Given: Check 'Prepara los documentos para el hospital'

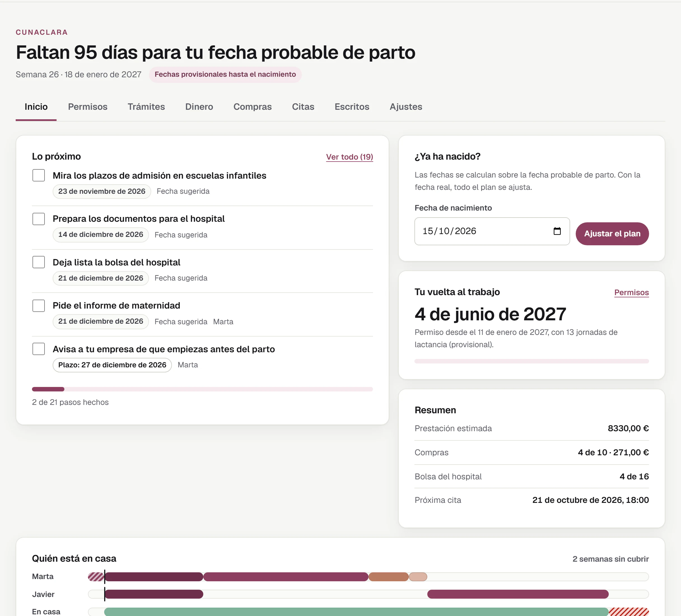Looking at the screenshot, I should tap(39, 219).
